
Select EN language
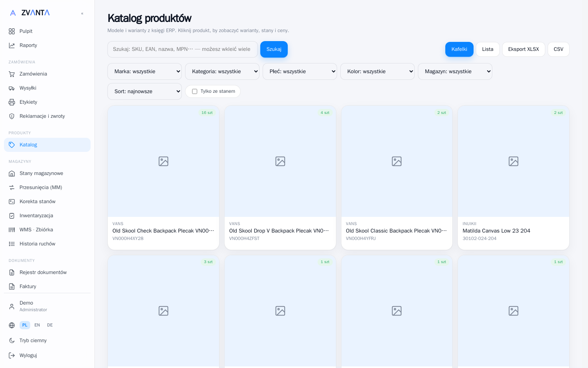tap(37, 325)
